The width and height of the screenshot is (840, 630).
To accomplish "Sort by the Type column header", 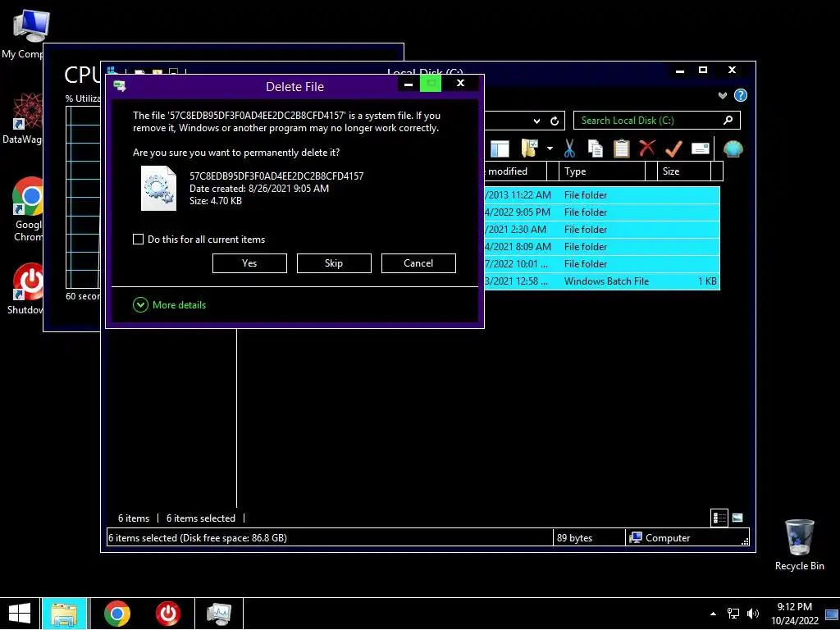I will (603, 171).
